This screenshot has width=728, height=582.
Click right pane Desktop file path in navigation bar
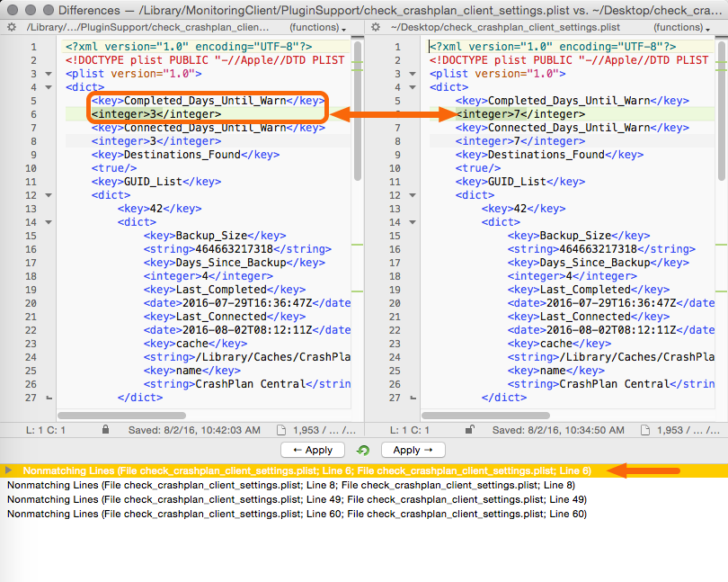[x=505, y=27]
